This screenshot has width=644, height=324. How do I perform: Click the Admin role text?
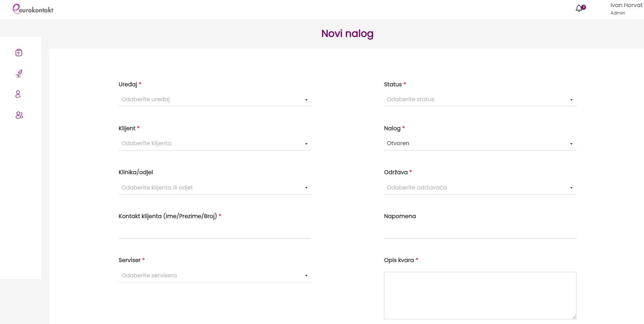[x=618, y=13]
